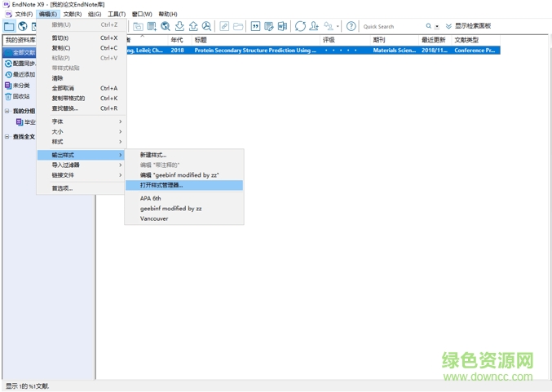Click the online search globe icon

pos(166,26)
